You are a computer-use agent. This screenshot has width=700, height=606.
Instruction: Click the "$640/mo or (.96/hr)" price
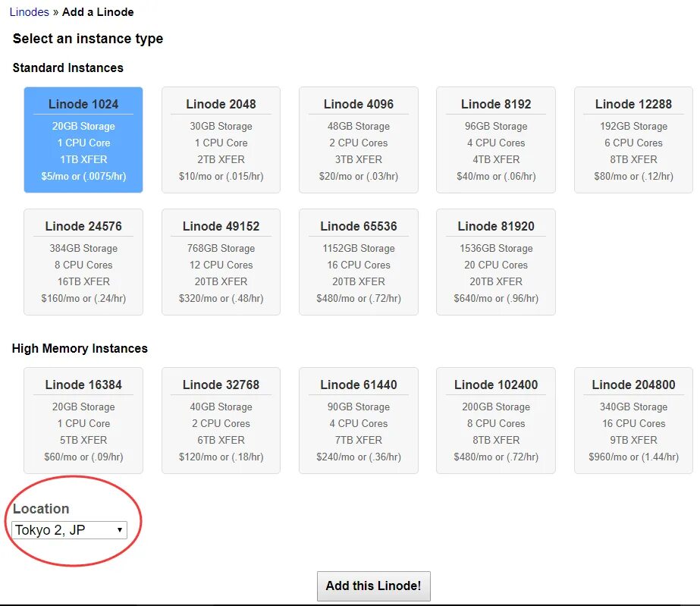click(x=496, y=298)
